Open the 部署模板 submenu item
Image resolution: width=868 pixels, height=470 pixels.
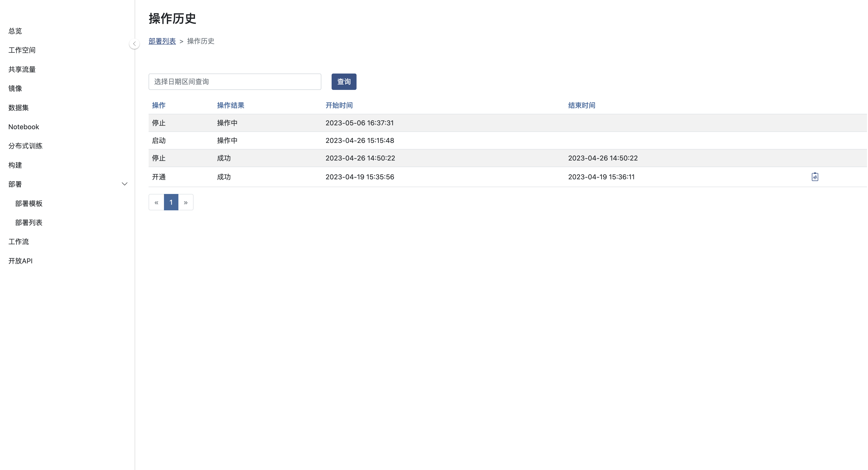pos(29,203)
